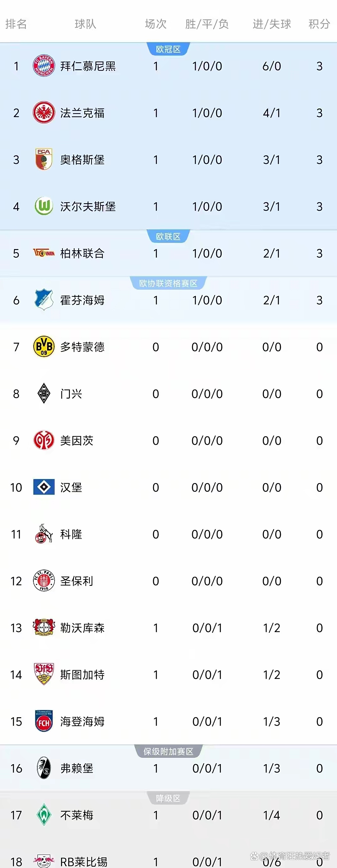Tap the Union Berlin logo
This screenshot has width=337, height=868.
[44, 253]
